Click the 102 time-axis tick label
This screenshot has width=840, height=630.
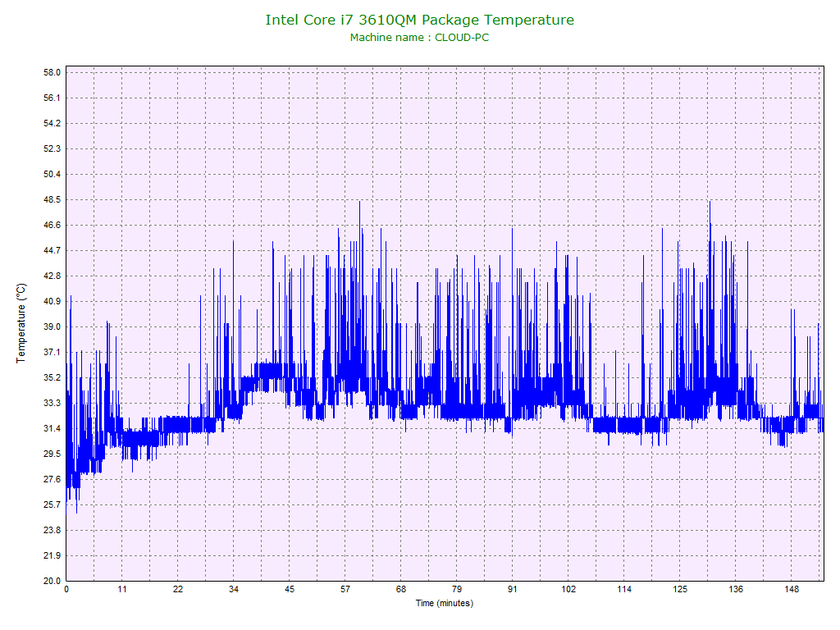[x=568, y=590]
